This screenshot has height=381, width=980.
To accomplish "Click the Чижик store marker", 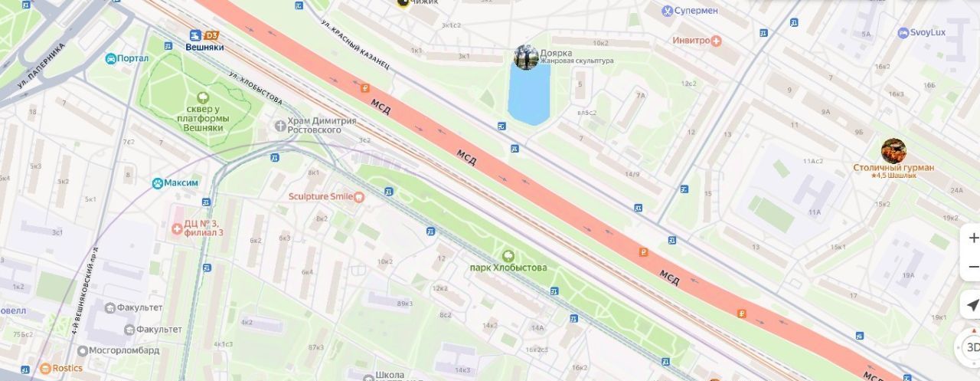I will 403,2.
